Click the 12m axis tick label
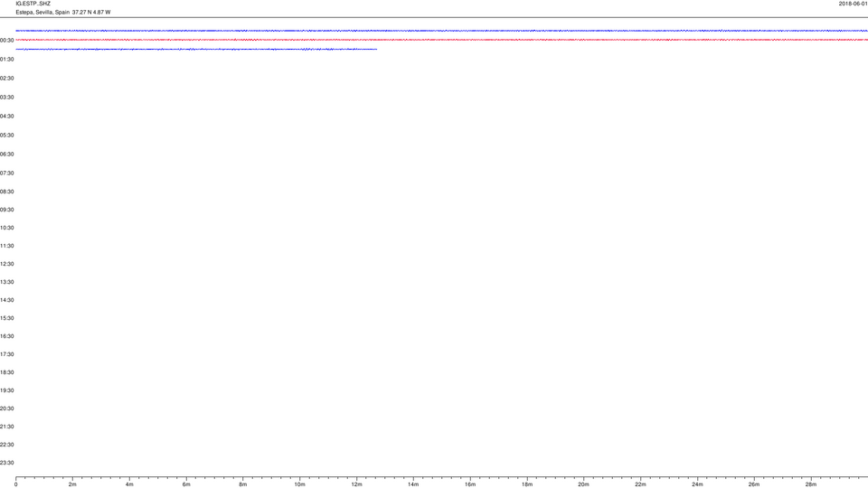The width and height of the screenshot is (868, 488). (x=356, y=484)
